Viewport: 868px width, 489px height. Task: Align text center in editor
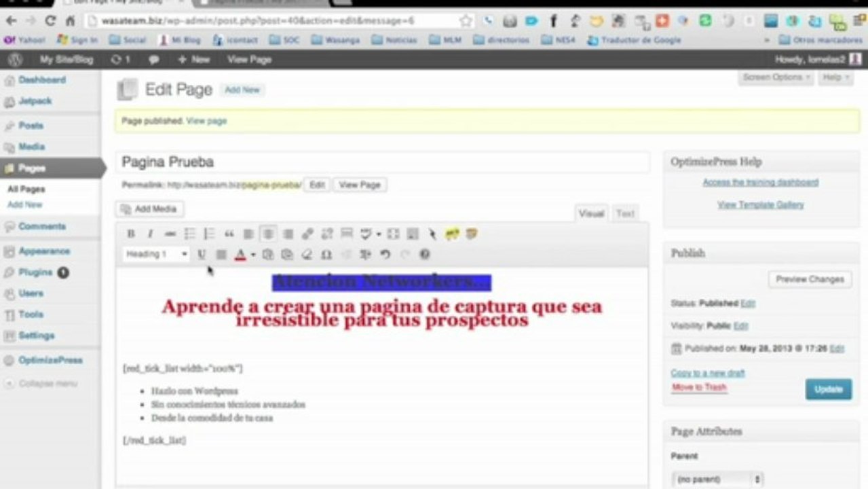[x=269, y=234]
